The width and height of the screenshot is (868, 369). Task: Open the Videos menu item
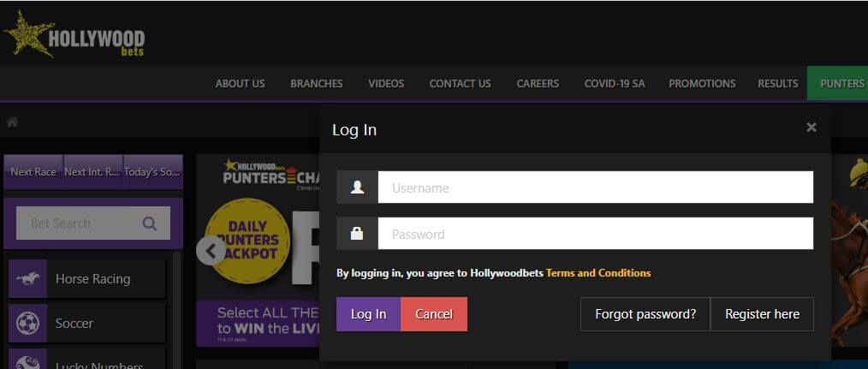click(x=386, y=84)
